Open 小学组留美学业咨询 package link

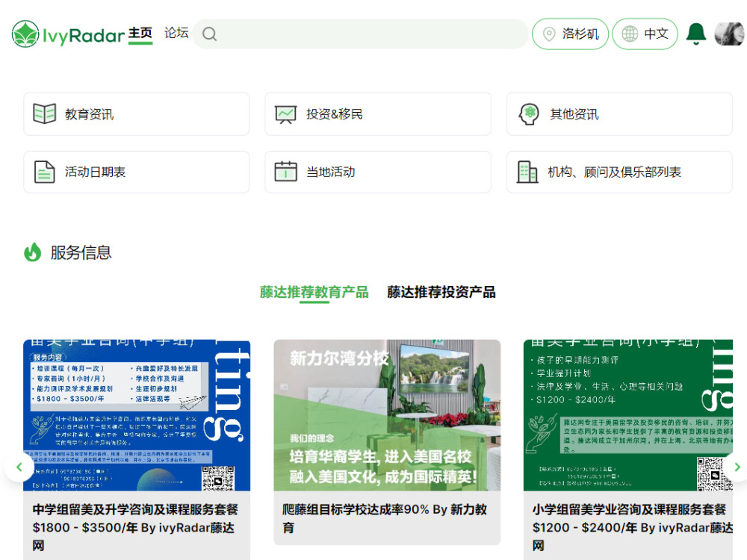click(x=633, y=528)
